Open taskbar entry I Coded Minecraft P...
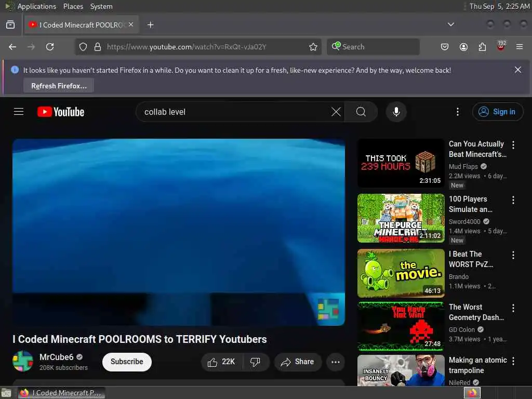Screen dimensions: 532x399 pyautogui.click(x=61, y=393)
